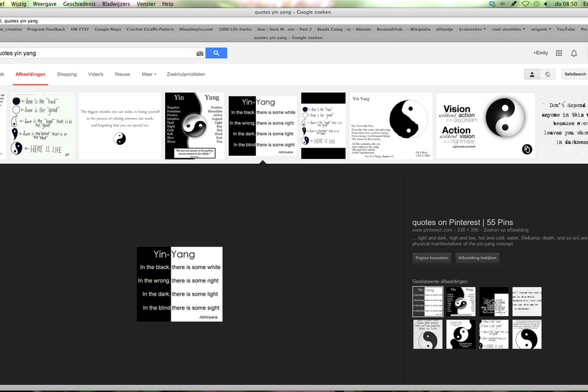The width and height of the screenshot is (588, 392).
Task: Open the Venster menu
Action: tap(146, 4)
